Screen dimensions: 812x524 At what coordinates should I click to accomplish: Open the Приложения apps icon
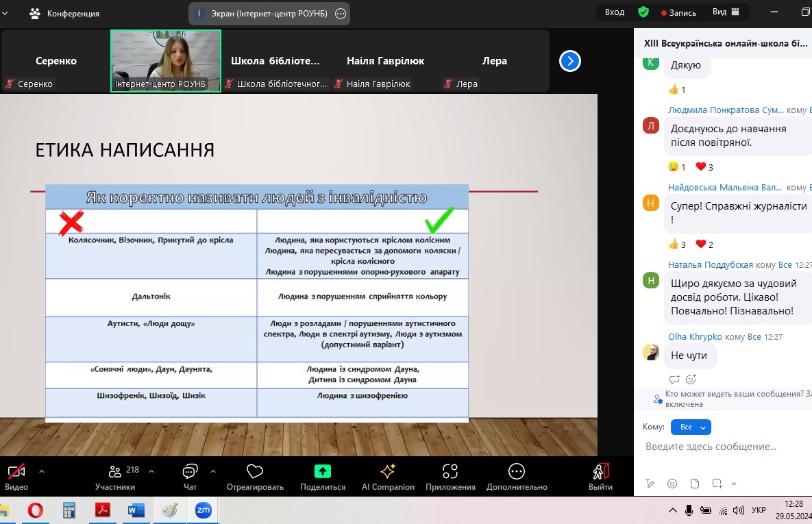[450, 471]
